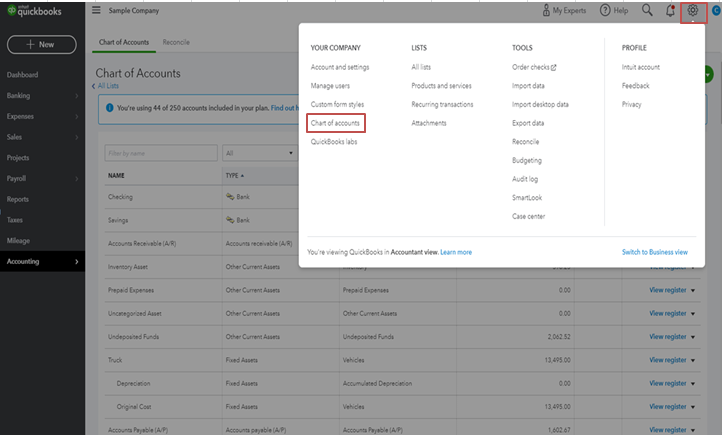
Task: Open Intuit account
Action: click(x=640, y=67)
